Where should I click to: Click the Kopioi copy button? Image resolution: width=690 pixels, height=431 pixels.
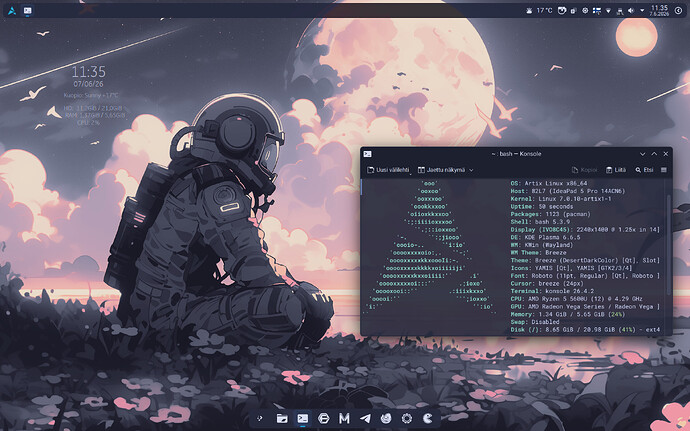584,170
